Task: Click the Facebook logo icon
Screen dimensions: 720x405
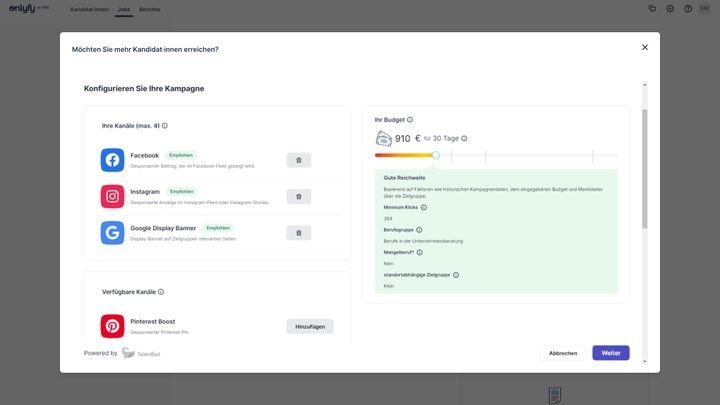Action: click(112, 160)
